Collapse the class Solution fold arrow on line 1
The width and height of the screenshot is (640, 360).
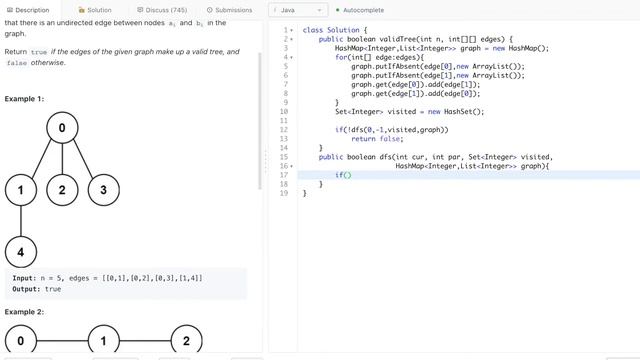click(x=291, y=30)
